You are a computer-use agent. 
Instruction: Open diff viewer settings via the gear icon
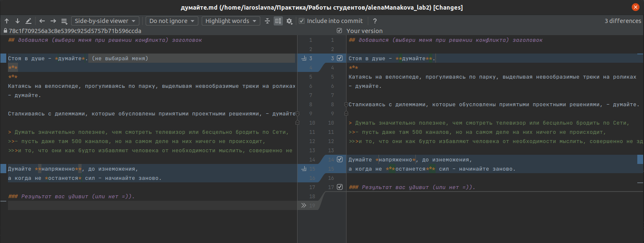[289, 20]
